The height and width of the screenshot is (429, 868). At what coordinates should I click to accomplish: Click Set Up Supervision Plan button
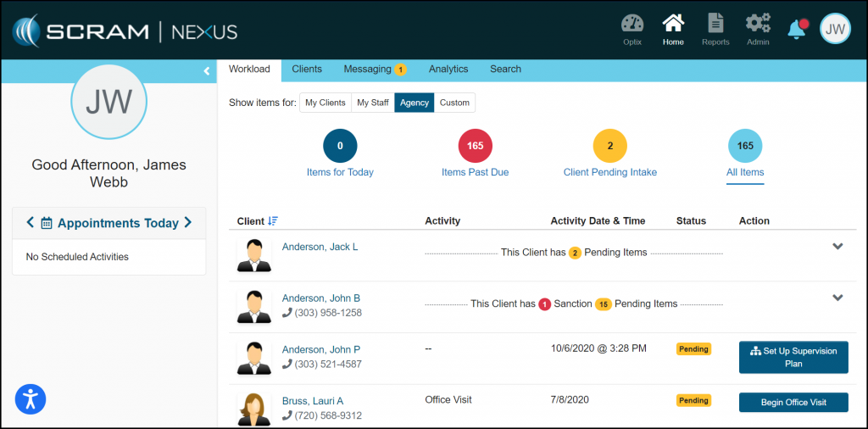coord(793,357)
